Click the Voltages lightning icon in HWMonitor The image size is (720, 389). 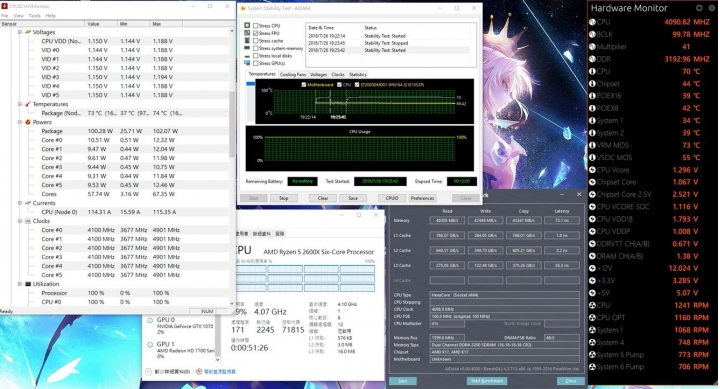click(x=28, y=32)
